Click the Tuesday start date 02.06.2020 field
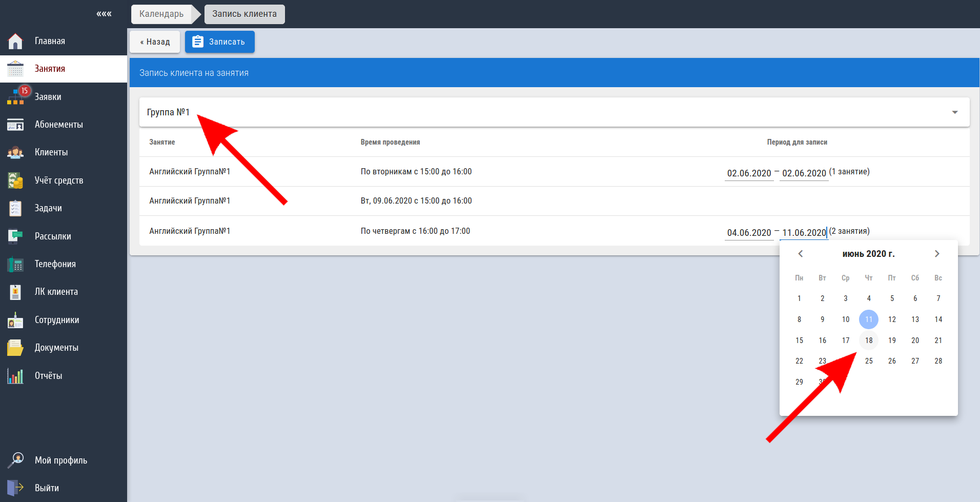This screenshot has height=502, width=980. [749, 173]
